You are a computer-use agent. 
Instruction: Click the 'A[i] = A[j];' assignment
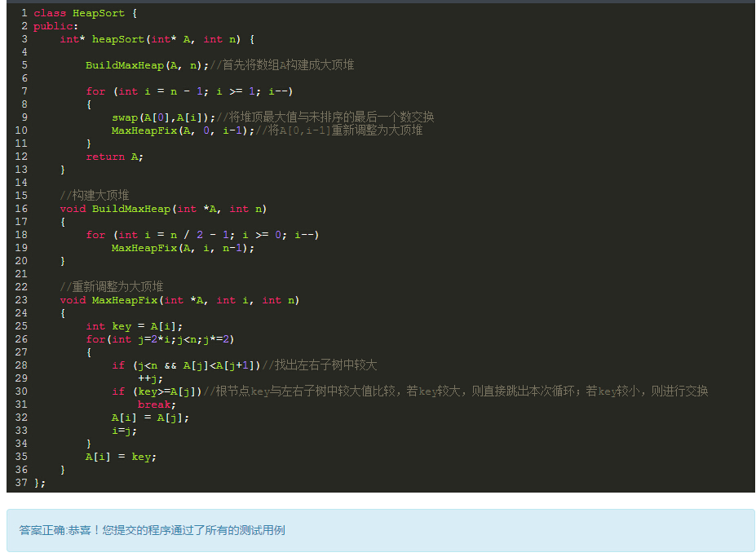[150, 418]
